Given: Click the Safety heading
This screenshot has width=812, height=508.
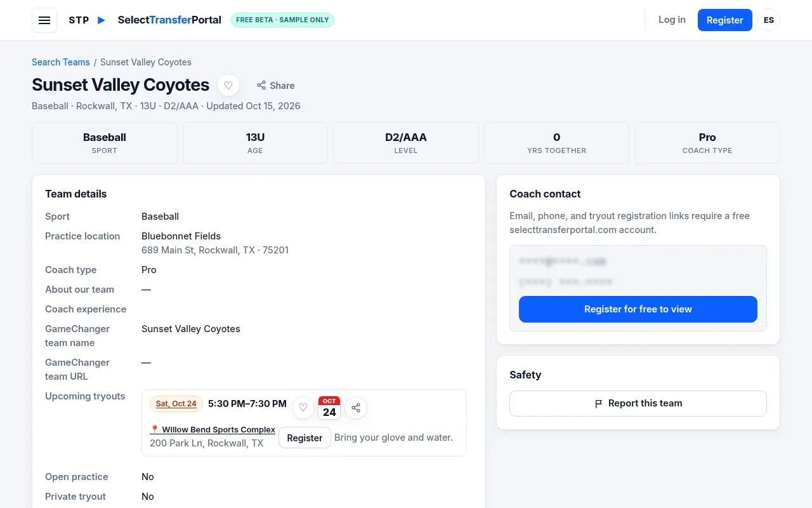Looking at the screenshot, I should click(x=525, y=375).
